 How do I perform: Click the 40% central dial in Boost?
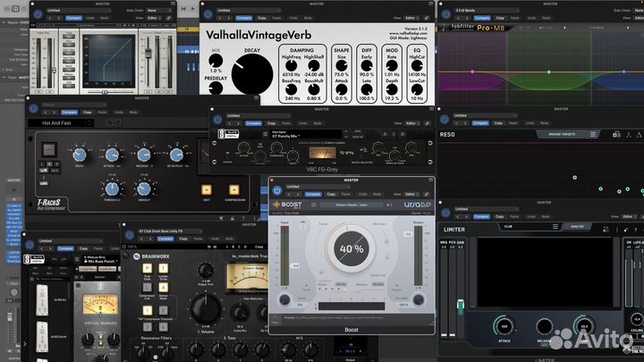(x=352, y=248)
